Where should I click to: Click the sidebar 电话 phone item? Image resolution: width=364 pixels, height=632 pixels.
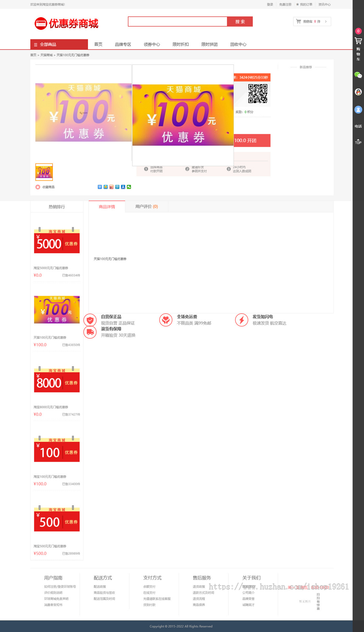pyautogui.click(x=358, y=126)
